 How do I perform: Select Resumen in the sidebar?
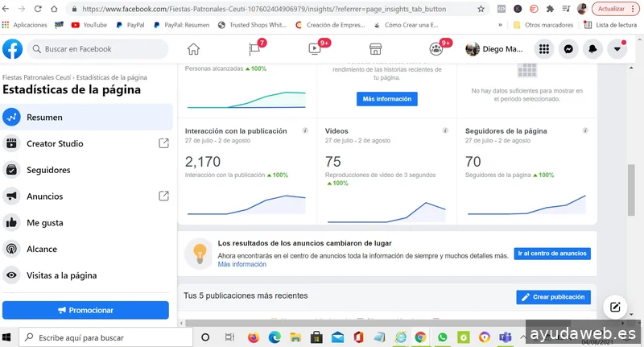click(86, 117)
